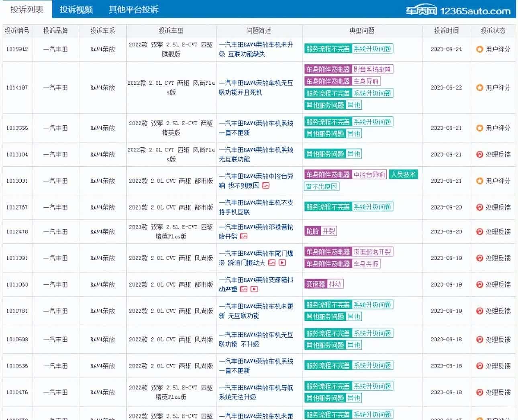Click complaint number 1015942

(x=17, y=49)
